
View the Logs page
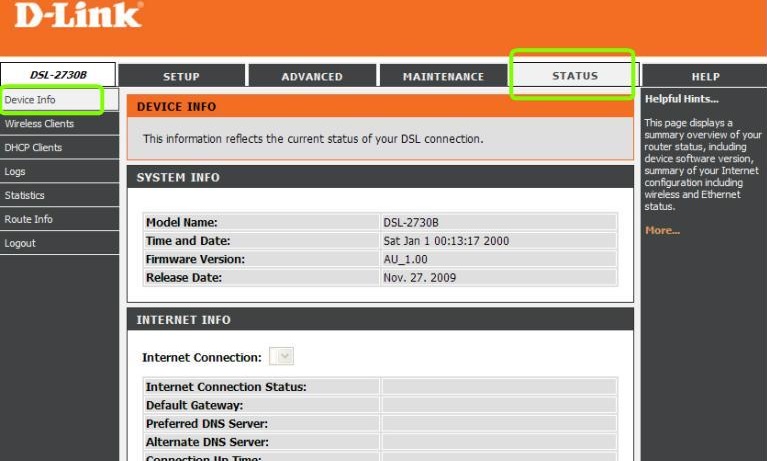59,171
